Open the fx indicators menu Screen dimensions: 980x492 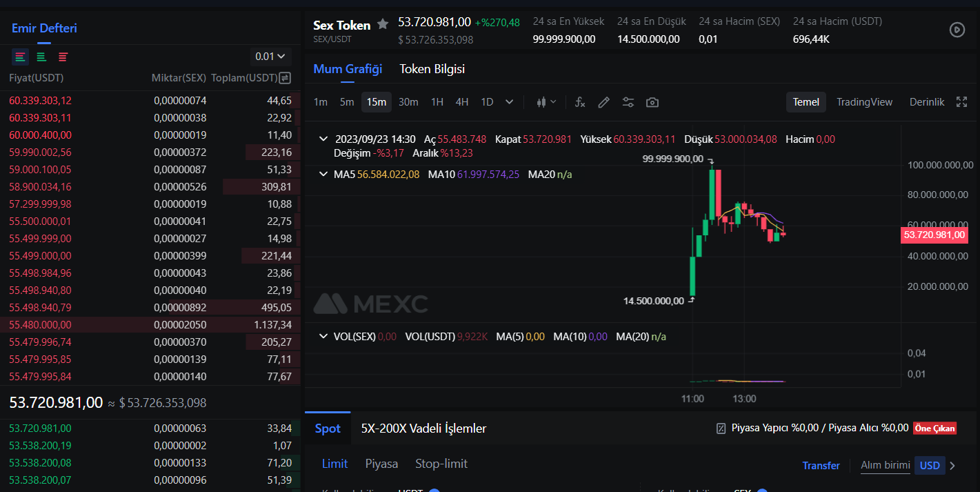[x=580, y=102]
